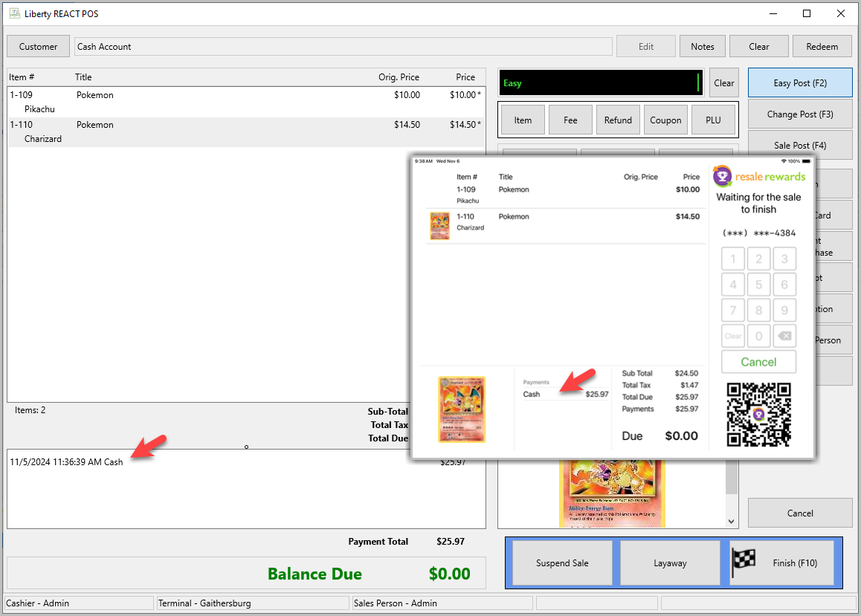The height and width of the screenshot is (616, 861).
Task: Tap keypad digit 5 on rewards tablet
Action: point(758,285)
